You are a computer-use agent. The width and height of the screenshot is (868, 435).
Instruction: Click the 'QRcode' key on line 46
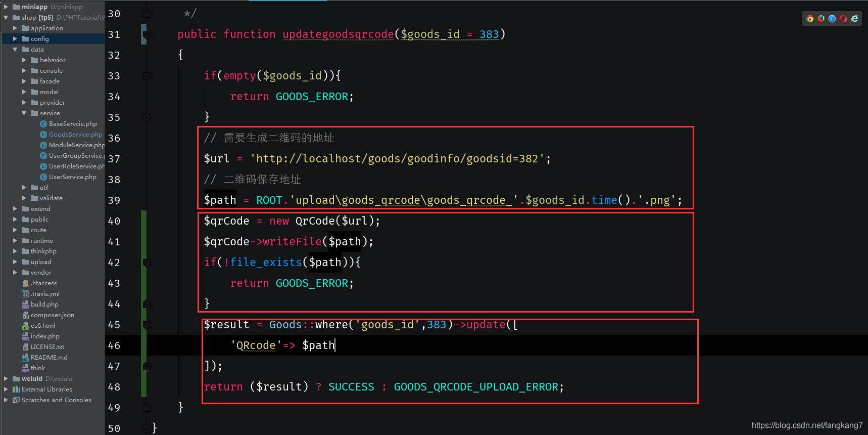click(256, 345)
